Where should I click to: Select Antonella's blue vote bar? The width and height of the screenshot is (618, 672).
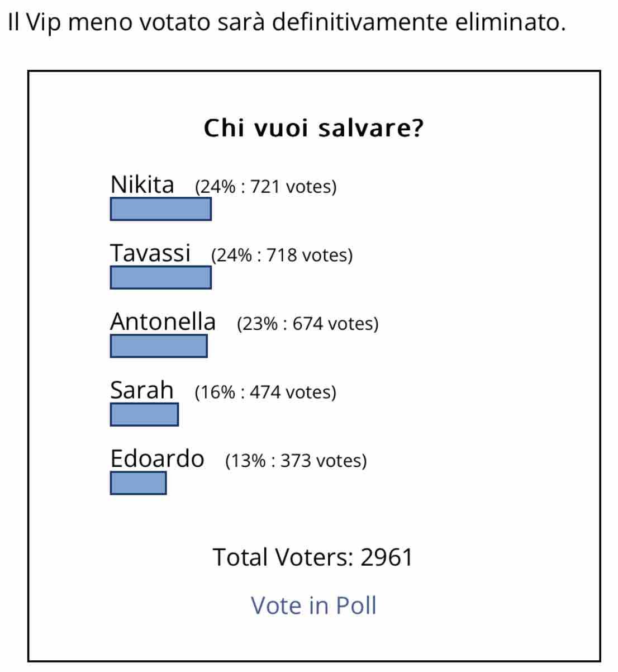click(159, 346)
